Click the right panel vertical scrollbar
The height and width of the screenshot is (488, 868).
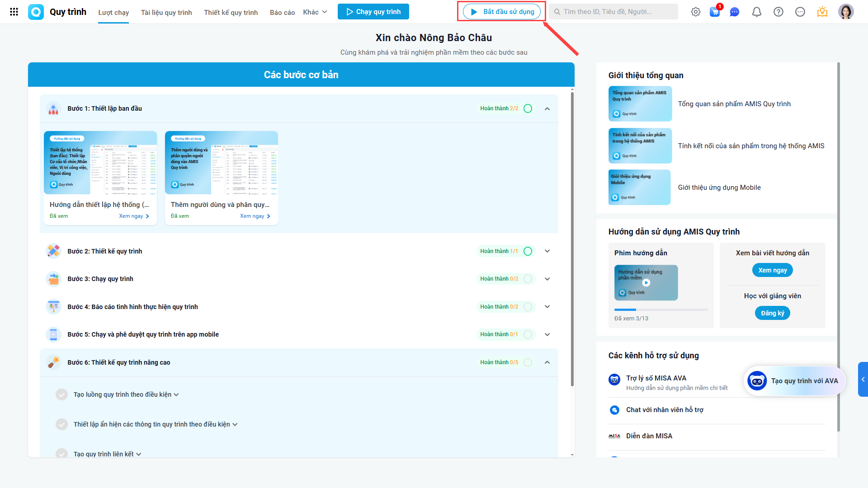(x=839, y=247)
